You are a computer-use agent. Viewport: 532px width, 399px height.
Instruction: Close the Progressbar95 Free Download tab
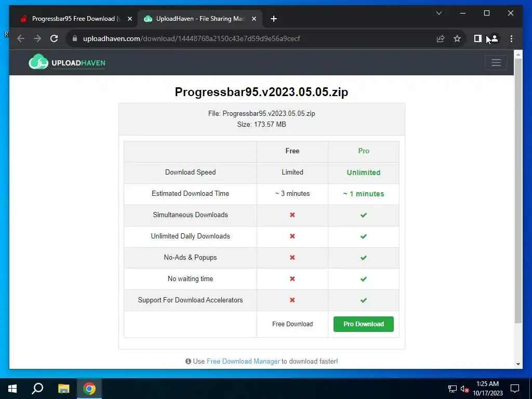coord(129,19)
